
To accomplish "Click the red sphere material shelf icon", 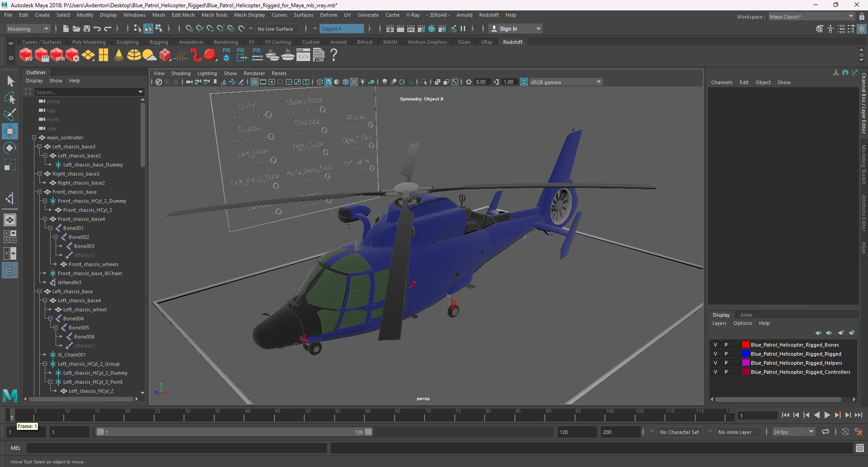I will tap(210, 55).
